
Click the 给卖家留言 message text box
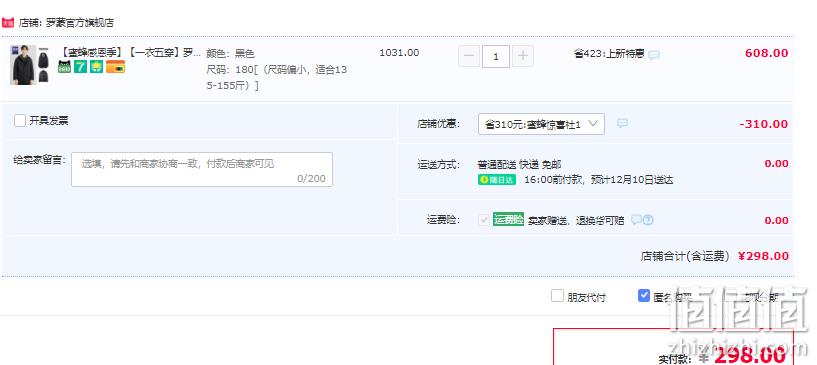[x=202, y=169]
